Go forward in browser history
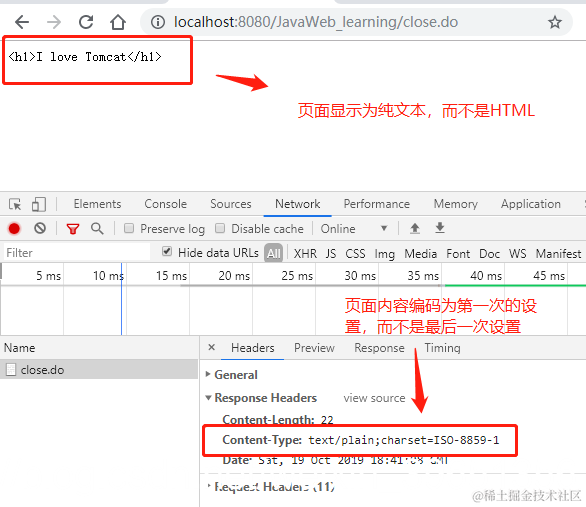 (54, 22)
